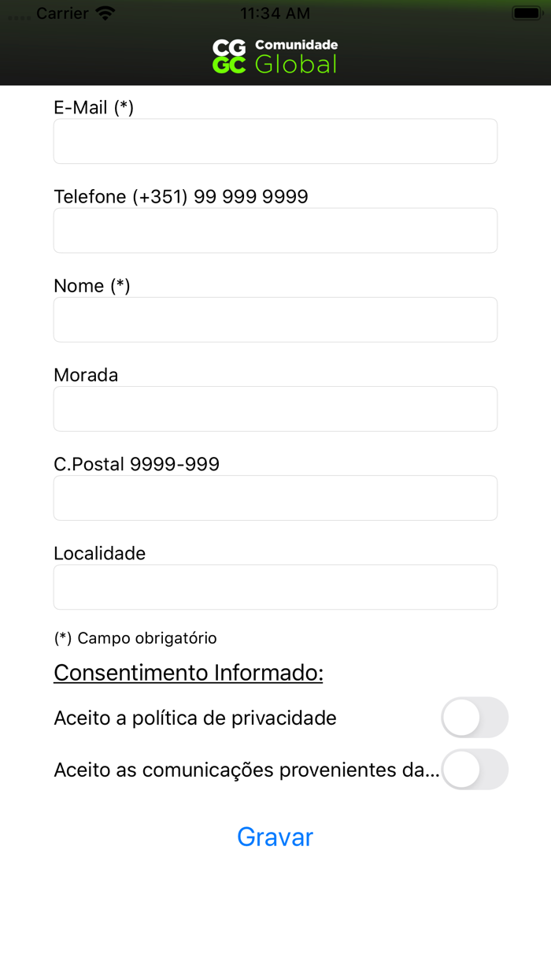Click the '(*) Campo obrigatório' note
This screenshot has height=980, width=551.
[135, 638]
